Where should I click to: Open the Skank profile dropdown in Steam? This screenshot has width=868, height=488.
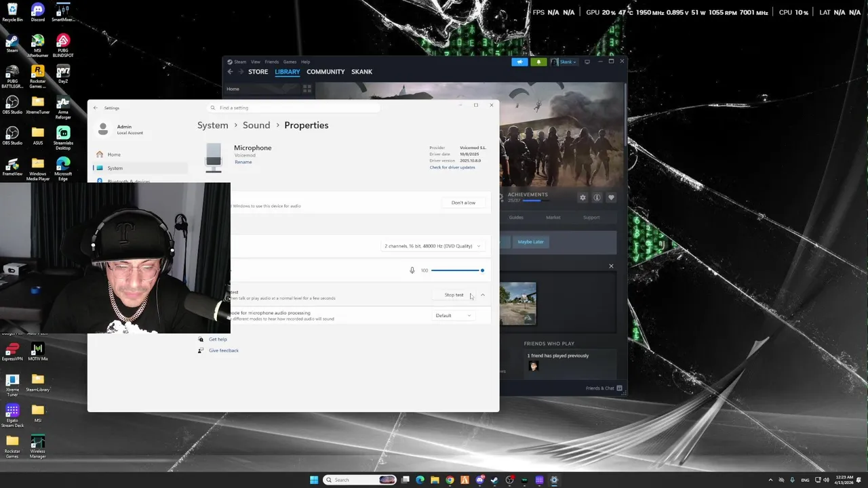pos(564,62)
